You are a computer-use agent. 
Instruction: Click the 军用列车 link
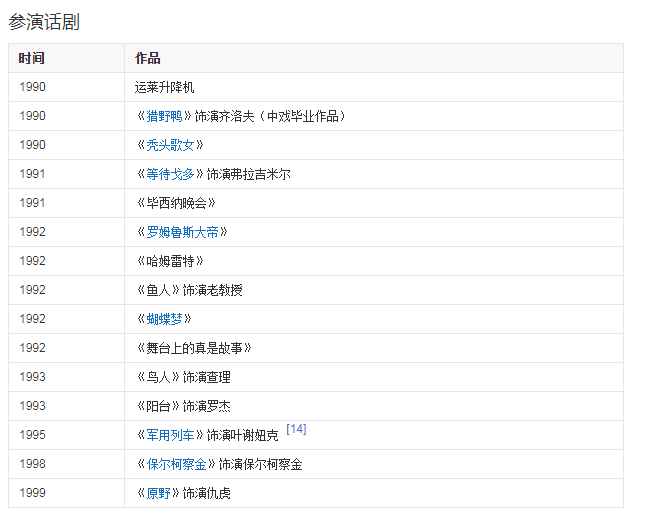tap(170, 435)
